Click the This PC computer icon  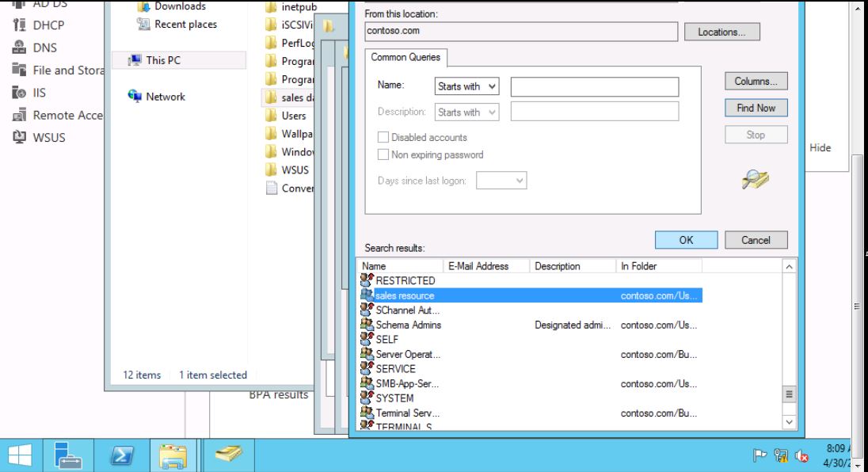[135, 60]
